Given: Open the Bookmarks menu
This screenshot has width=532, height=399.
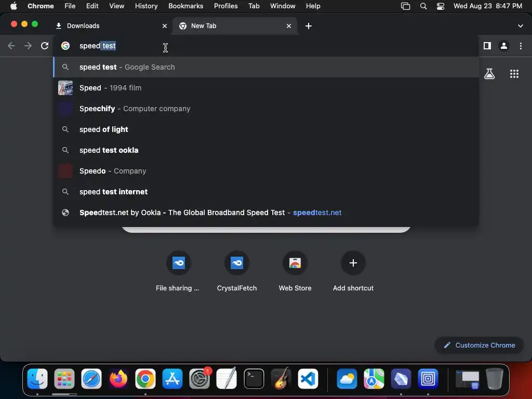Looking at the screenshot, I should coord(185,6).
